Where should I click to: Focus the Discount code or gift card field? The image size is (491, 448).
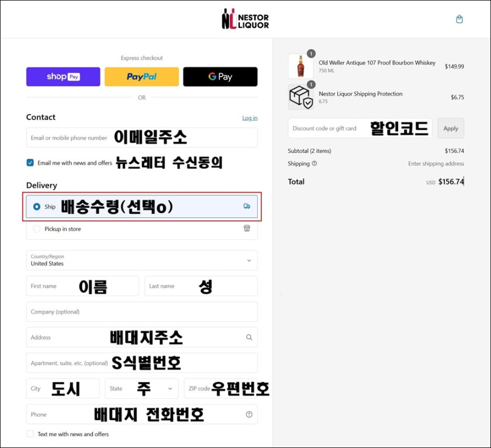360,128
